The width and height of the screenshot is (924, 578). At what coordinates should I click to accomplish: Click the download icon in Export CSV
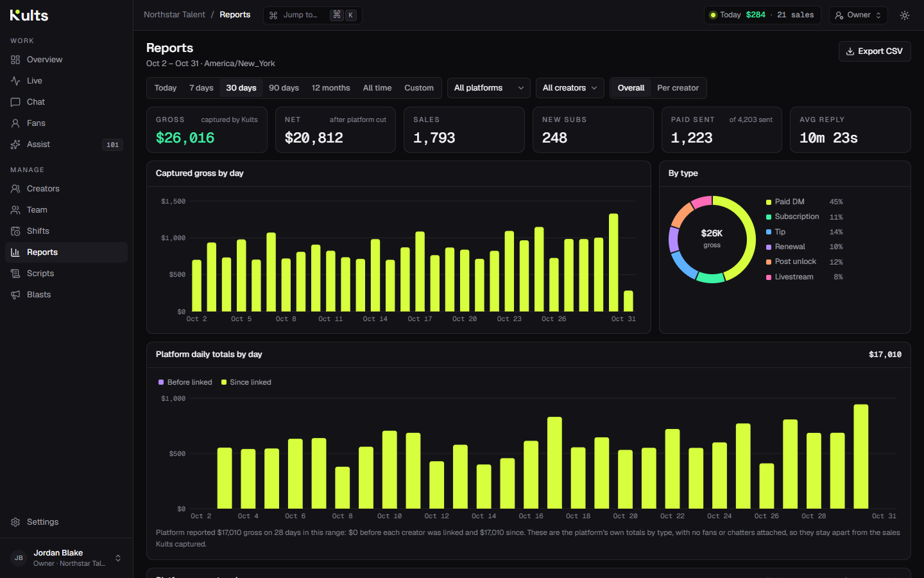[x=850, y=51]
